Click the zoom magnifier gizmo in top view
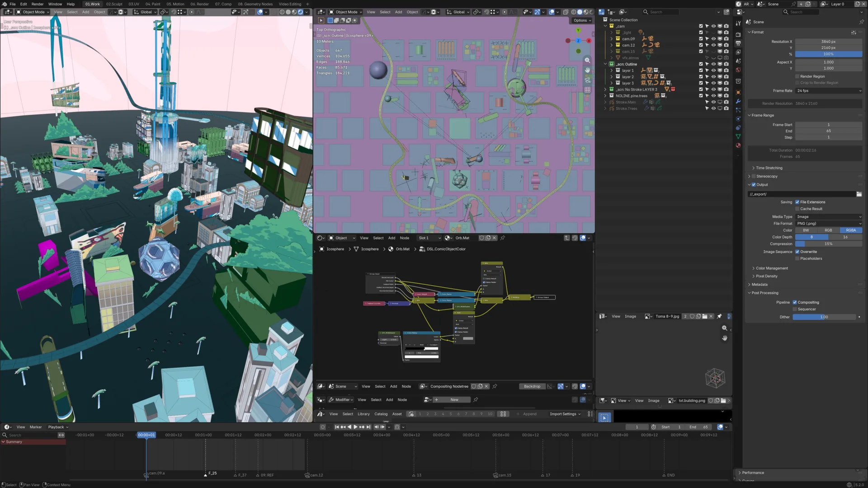The height and width of the screenshot is (488, 868). click(x=587, y=60)
